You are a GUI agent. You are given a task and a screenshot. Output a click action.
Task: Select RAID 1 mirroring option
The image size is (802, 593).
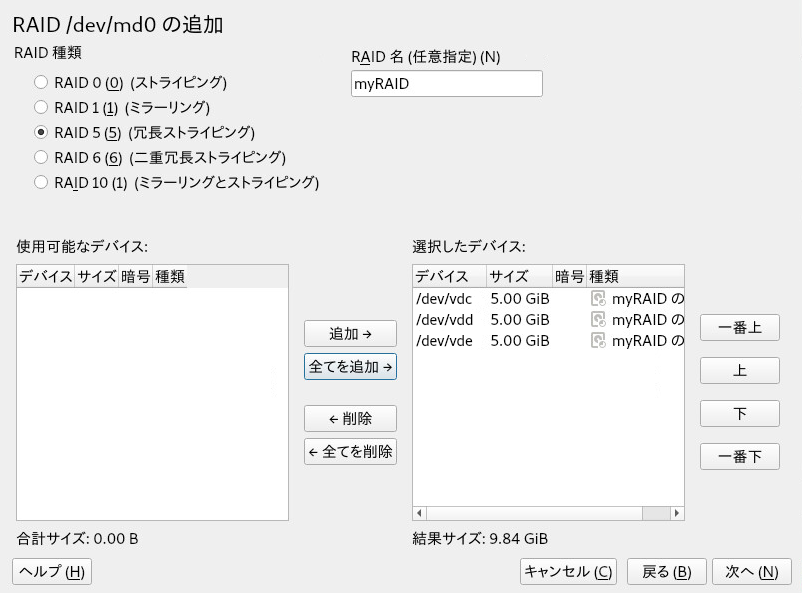pos(41,107)
